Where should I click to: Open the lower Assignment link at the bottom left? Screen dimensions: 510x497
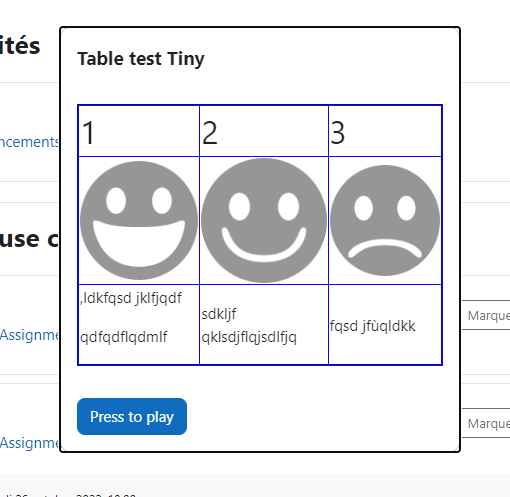tap(29, 443)
